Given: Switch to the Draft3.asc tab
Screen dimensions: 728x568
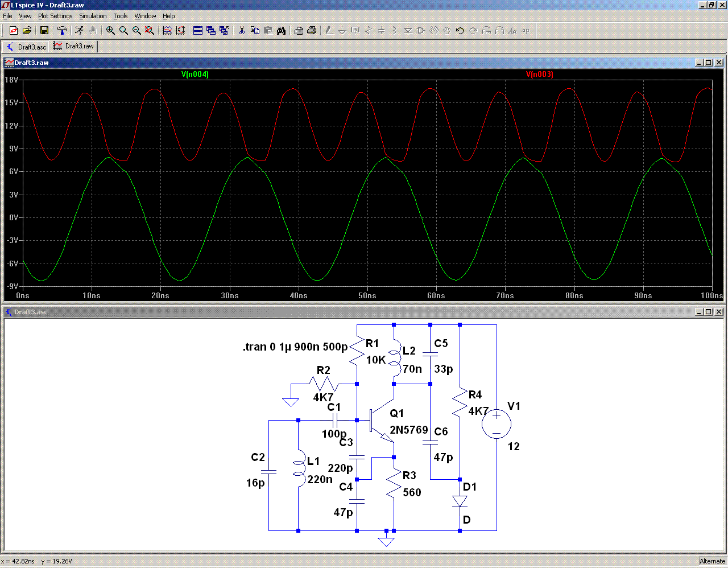Looking at the screenshot, I should 27,47.
